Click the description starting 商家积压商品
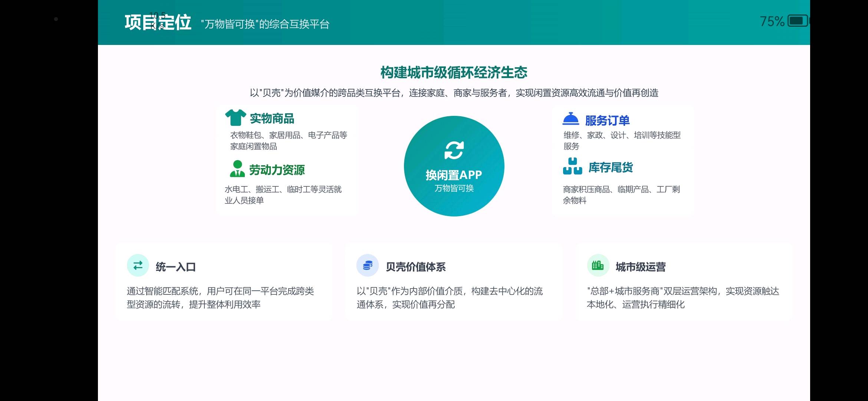 pos(621,195)
